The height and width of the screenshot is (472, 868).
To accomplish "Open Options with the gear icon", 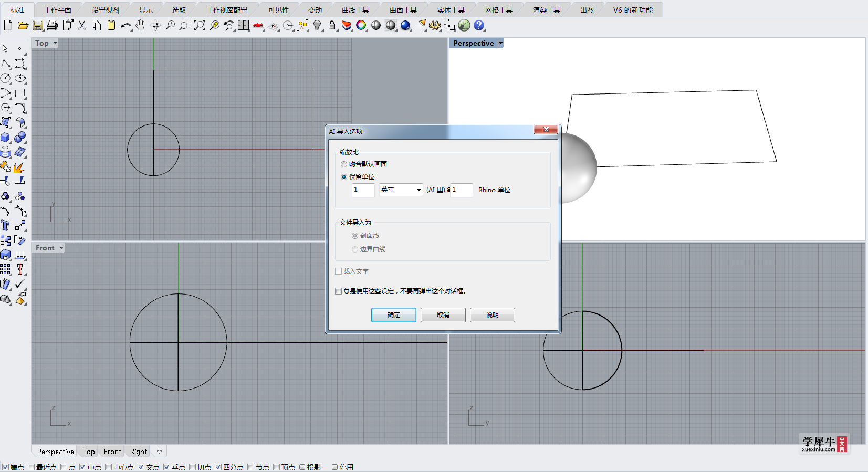I will pos(435,25).
